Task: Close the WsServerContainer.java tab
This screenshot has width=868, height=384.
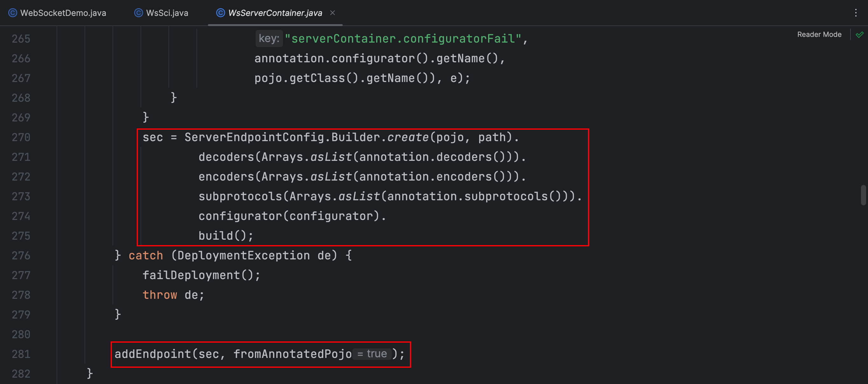Action: click(333, 12)
